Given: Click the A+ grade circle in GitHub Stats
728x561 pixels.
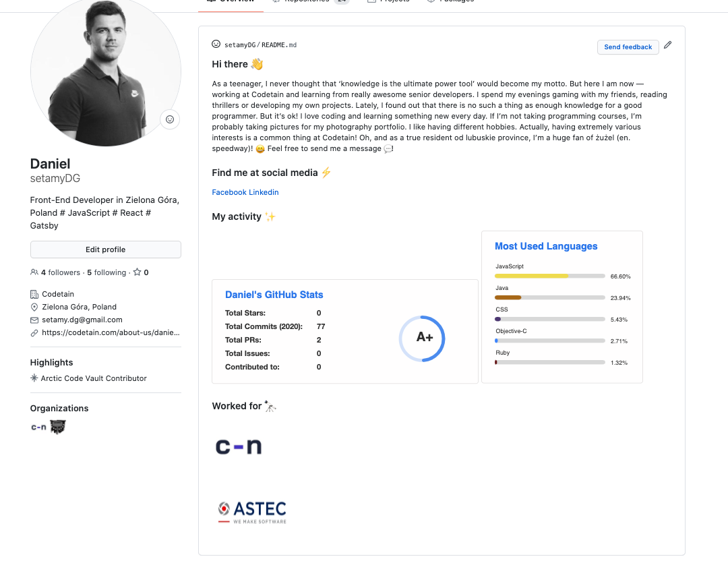Looking at the screenshot, I should click(x=422, y=338).
